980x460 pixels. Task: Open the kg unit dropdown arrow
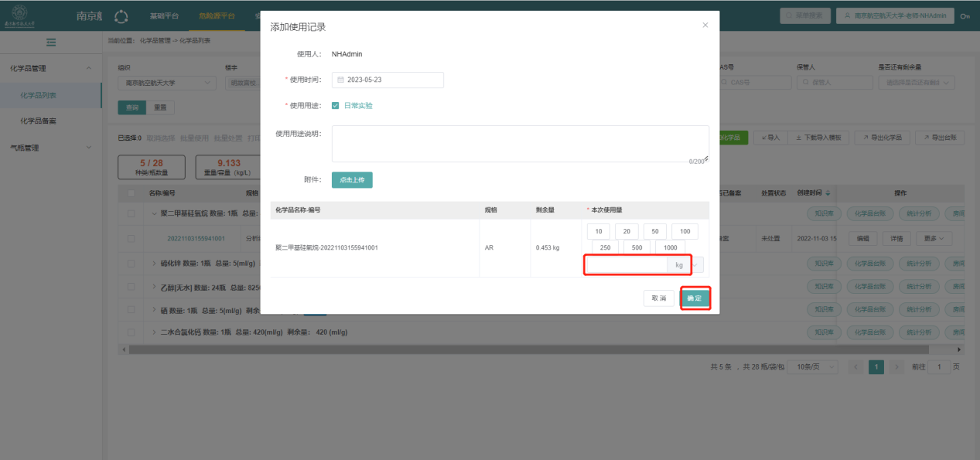point(696,265)
